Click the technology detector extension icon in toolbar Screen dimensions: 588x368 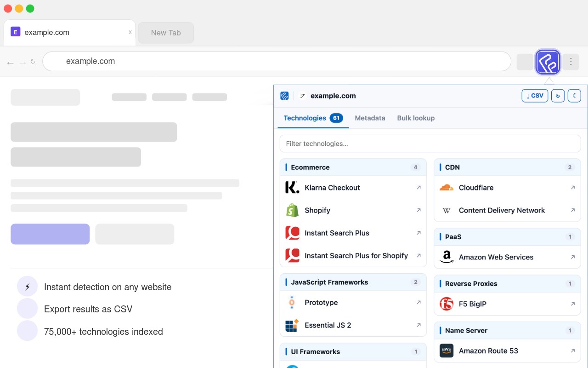click(x=548, y=62)
